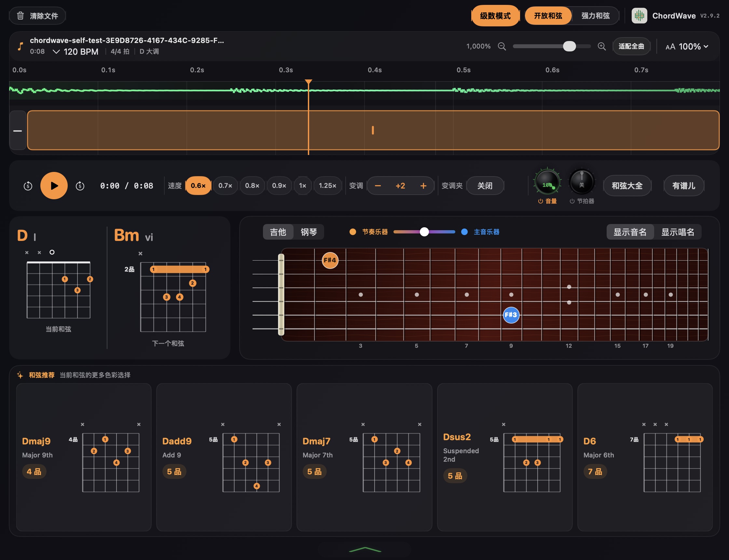Set playback speed to 1×
Screen dimensions: 729x560
coord(303,186)
